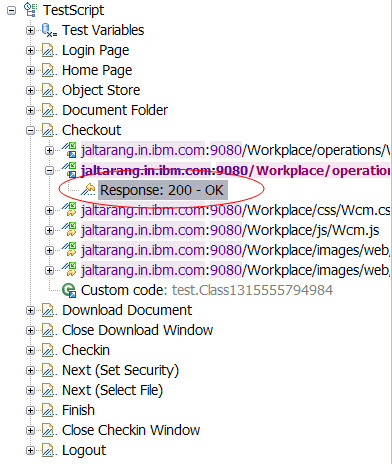This screenshot has height=464, width=392.
Task: Select the Close Download Window item
Action: point(137,330)
